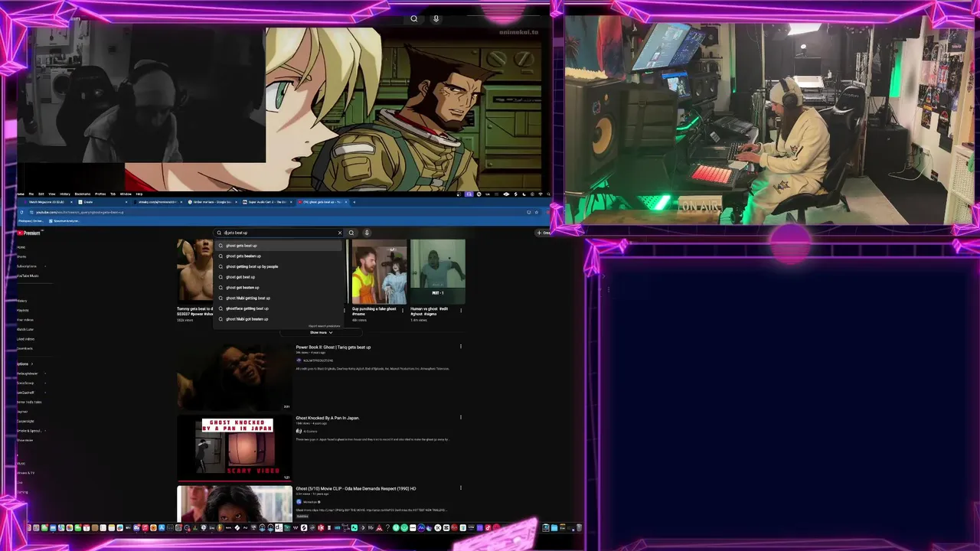Open Downloads in the sidebar
This screenshot has width=980, height=551.
click(24, 348)
